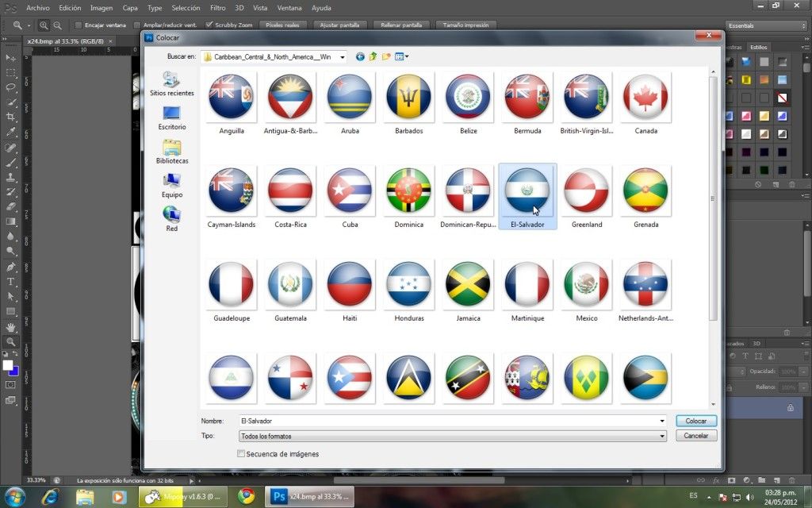Click the Píxeles reales button
The height and width of the screenshot is (508, 812).
pos(283,25)
